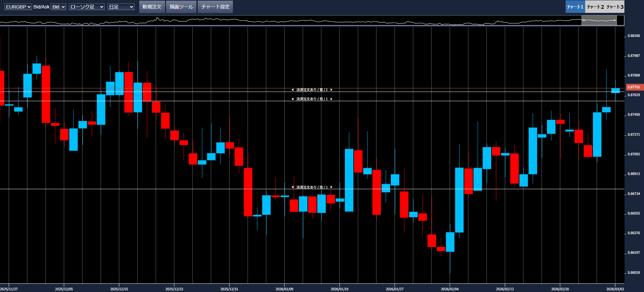Click right arrow on lower 売/1 order label
The width and height of the screenshot is (644, 292).
(331, 187)
